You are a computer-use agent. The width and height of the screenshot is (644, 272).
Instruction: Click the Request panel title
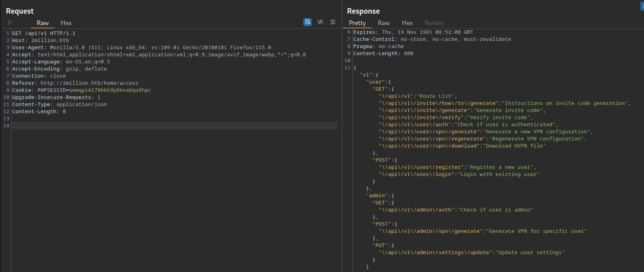20,11
